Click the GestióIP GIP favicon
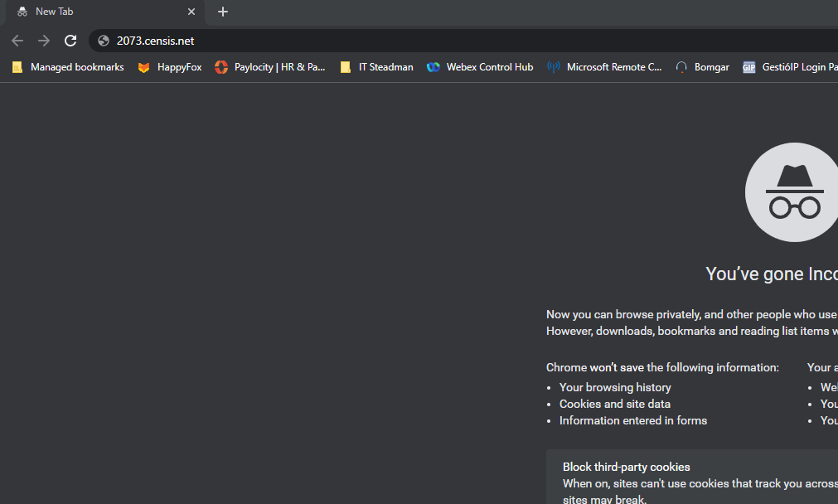The height and width of the screenshot is (504, 838). [x=749, y=67]
